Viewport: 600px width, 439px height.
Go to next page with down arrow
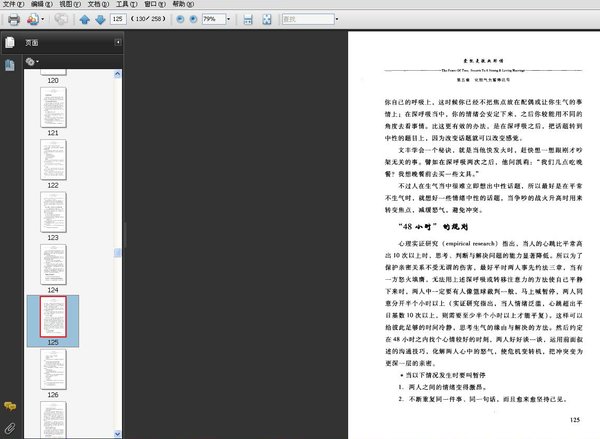(100, 19)
